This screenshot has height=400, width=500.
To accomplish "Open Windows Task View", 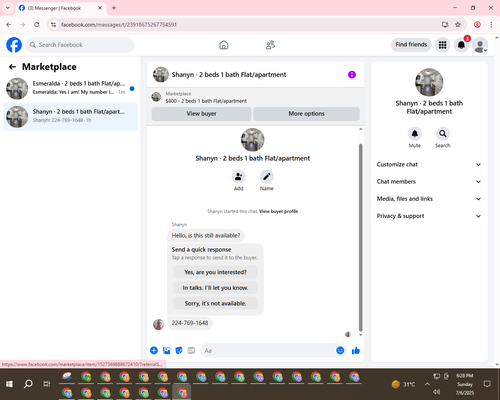I will [47, 384].
